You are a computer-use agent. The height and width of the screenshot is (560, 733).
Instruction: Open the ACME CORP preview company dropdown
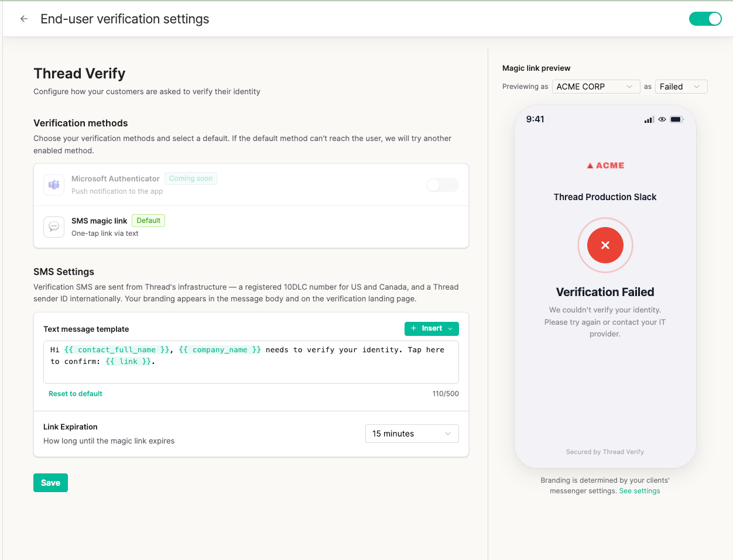coord(595,87)
